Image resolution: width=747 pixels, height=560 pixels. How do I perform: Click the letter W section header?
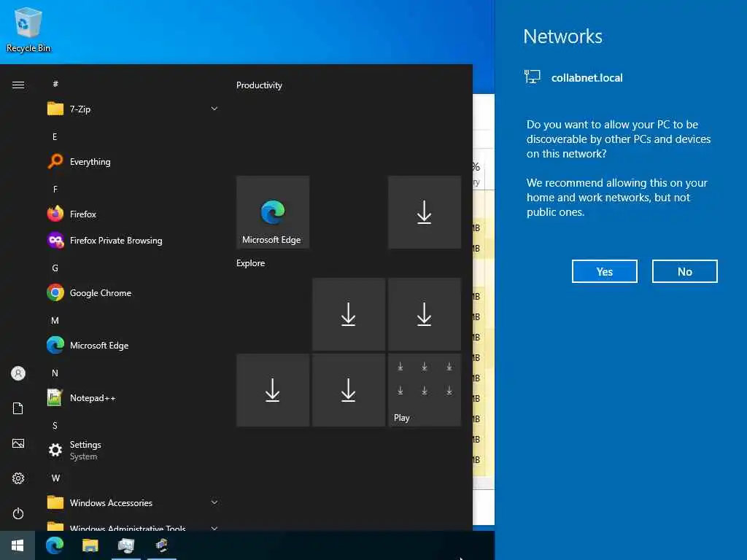pos(55,478)
